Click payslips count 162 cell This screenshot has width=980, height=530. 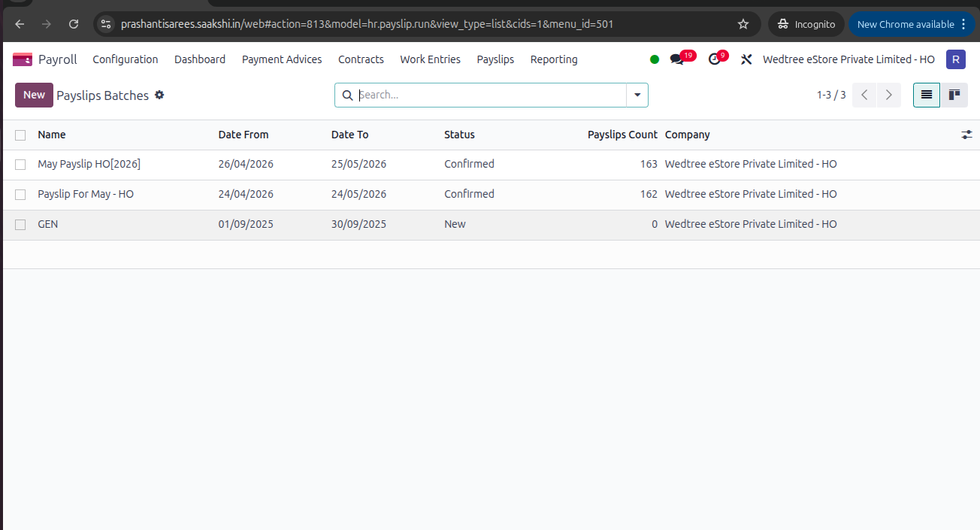(x=649, y=194)
